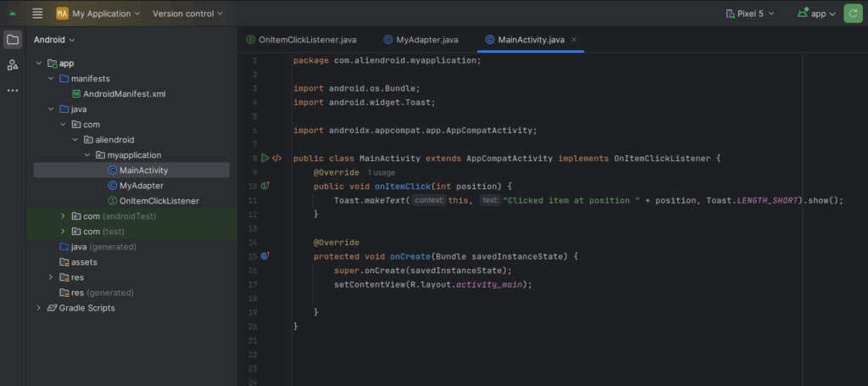Expand the com (test) package
The height and width of the screenshot is (386, 868).
tap(63, 232)
